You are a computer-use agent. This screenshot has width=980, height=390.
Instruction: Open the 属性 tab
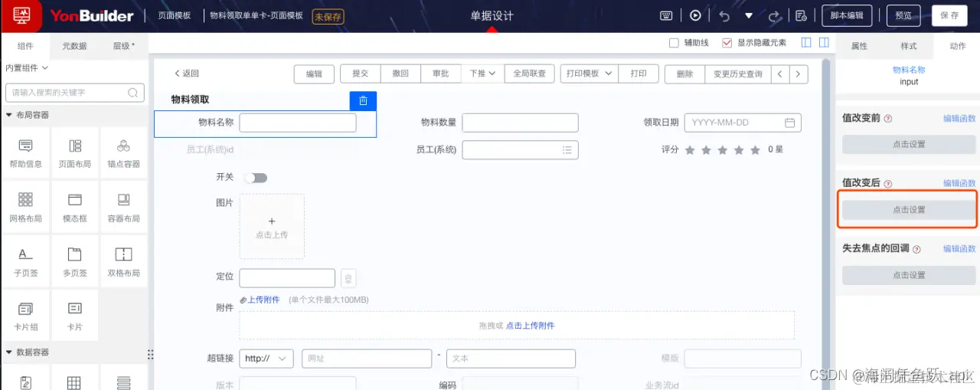click(x=859, y=46)
